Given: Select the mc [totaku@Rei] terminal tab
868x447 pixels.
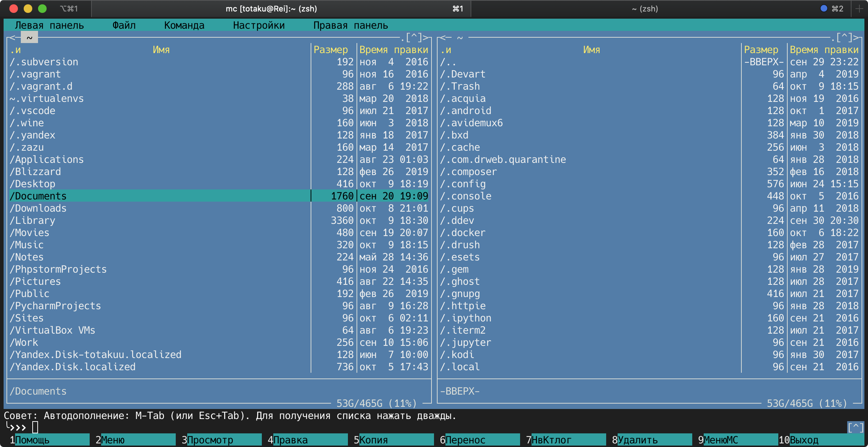Looking at the screenshot, I should click(x=271, y=9).
